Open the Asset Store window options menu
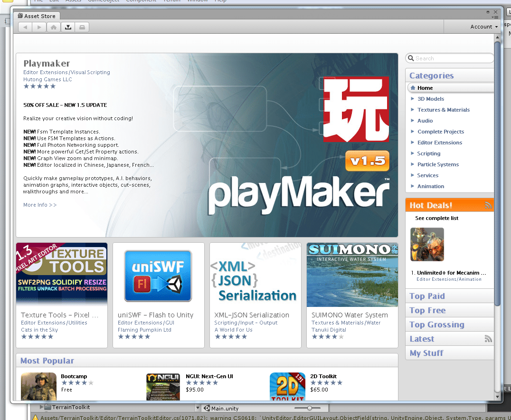The width and height of the screenshot is (511, 420). click(495, 17)
